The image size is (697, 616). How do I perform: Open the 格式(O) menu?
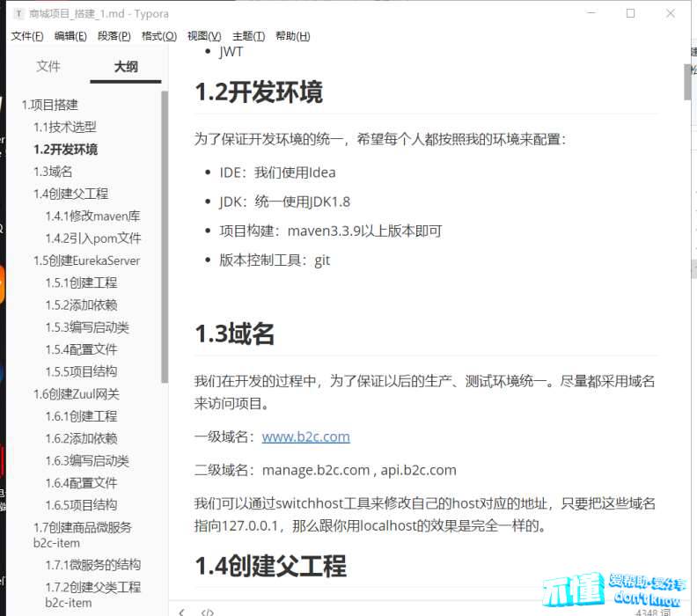(159, 36)
